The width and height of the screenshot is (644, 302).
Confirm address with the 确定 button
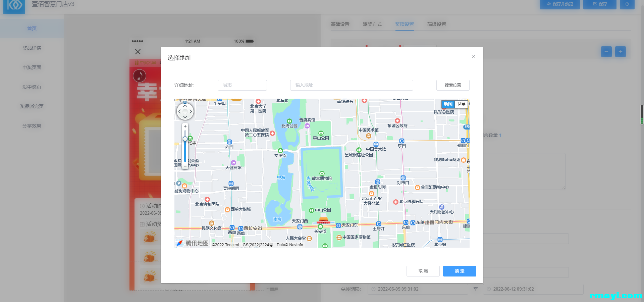click(x=460, y=271)
